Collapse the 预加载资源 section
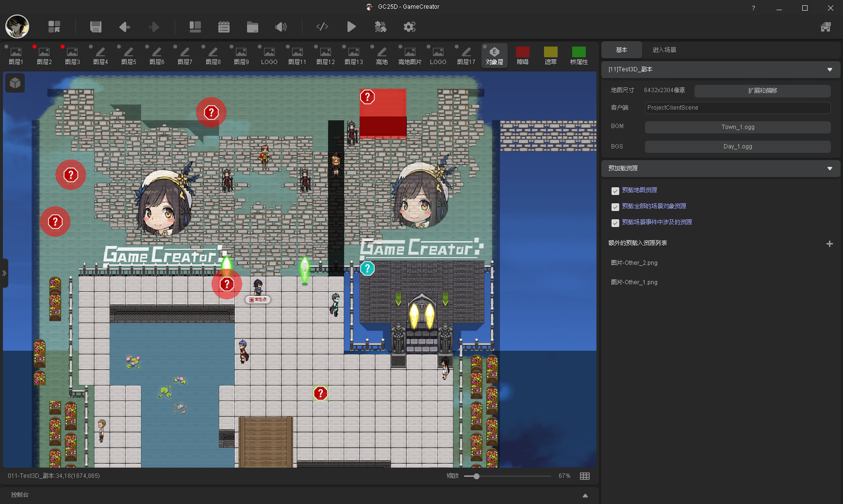The width and height of the screenshot is (843, 504). tap(829, 168)
